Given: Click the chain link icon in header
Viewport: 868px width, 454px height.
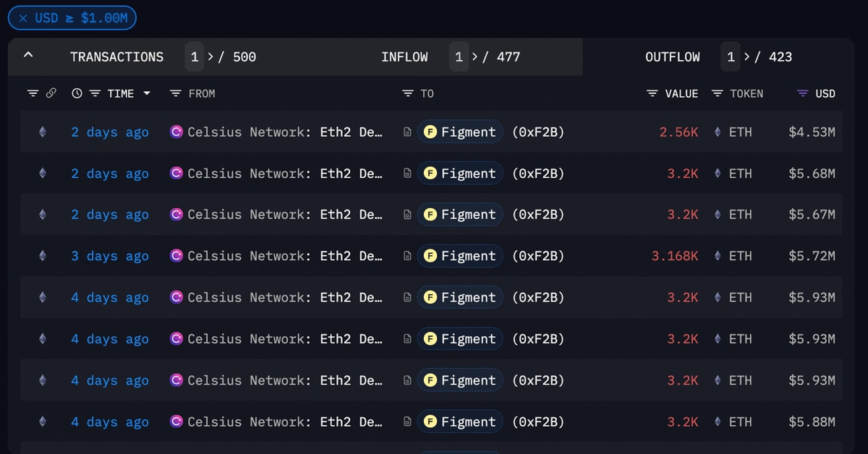Looking at the screenshot, I should (51, 93).
